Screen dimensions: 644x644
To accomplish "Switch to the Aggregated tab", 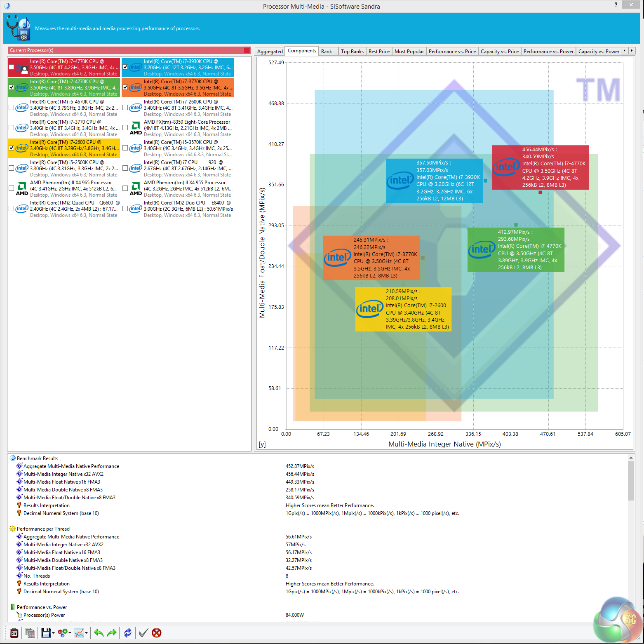I will 270,52.
